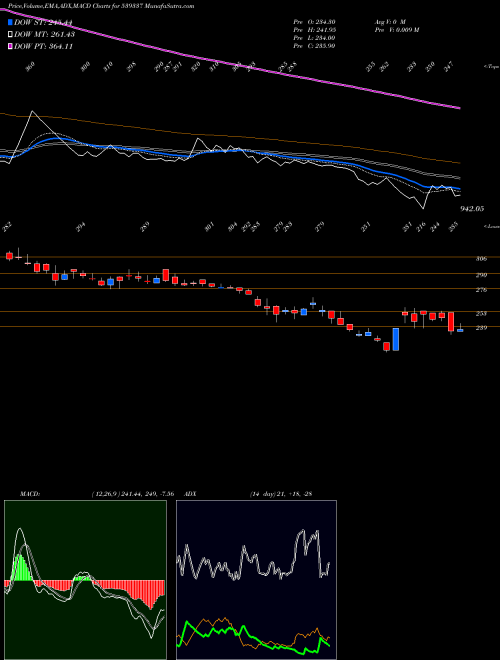Click the magenta DOW PT legend swatch
The image size is (500, 660).
pyautogui.click(x=10, y=46)
